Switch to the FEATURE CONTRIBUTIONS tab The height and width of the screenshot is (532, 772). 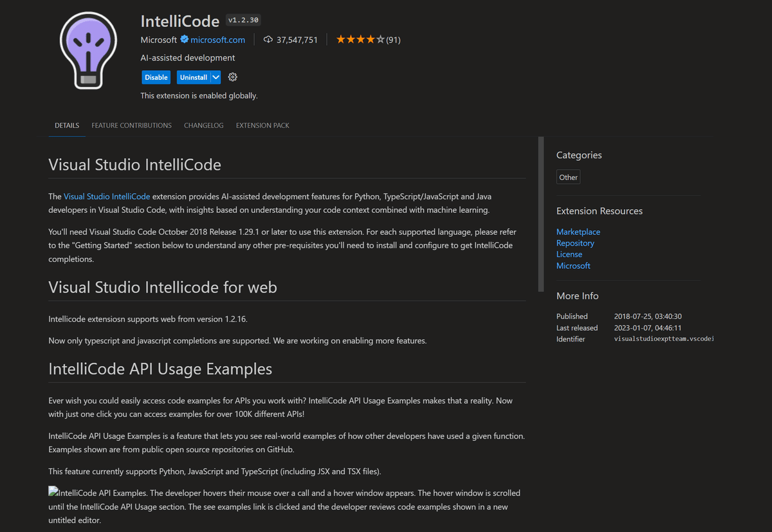[131, 125]
